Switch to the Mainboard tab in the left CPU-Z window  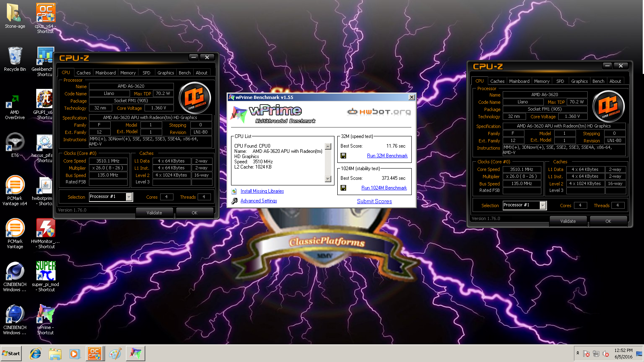[105, 73]
